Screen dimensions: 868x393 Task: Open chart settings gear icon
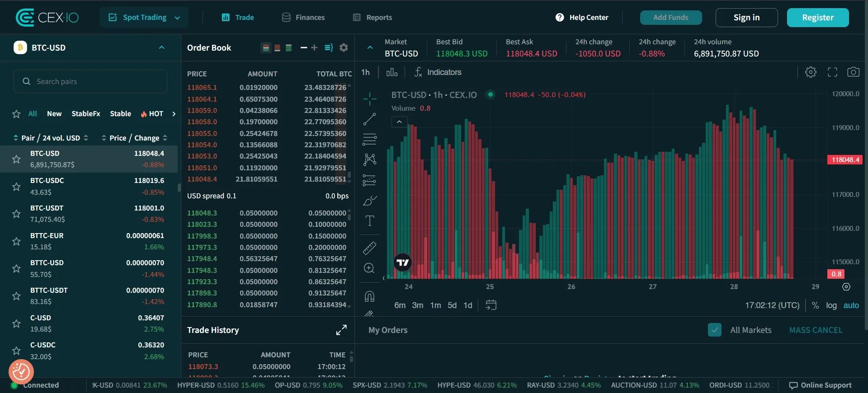(x=811, y=72)
